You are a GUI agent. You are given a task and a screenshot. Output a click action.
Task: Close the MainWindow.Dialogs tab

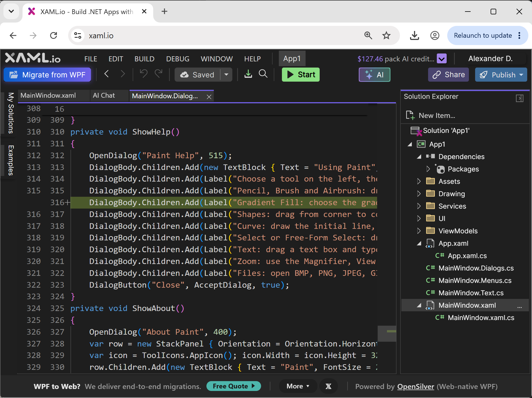pos(209,97)
